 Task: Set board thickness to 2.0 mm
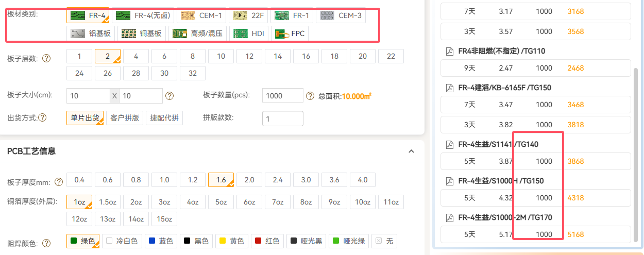click(249, 180)
